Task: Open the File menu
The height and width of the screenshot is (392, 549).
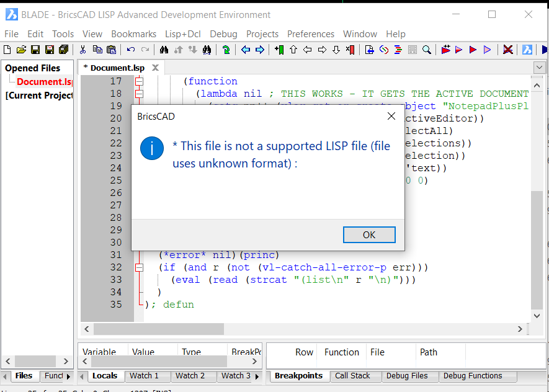Action: (x=11, y=34)
